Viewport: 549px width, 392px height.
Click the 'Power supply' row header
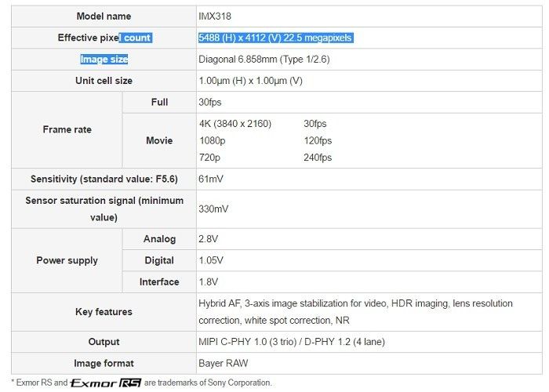click(x=67, y=260)
